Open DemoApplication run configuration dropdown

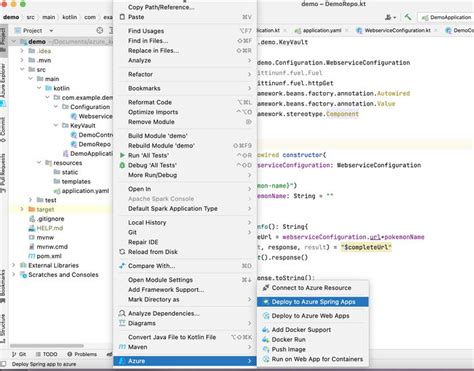[x=446, y=17]
